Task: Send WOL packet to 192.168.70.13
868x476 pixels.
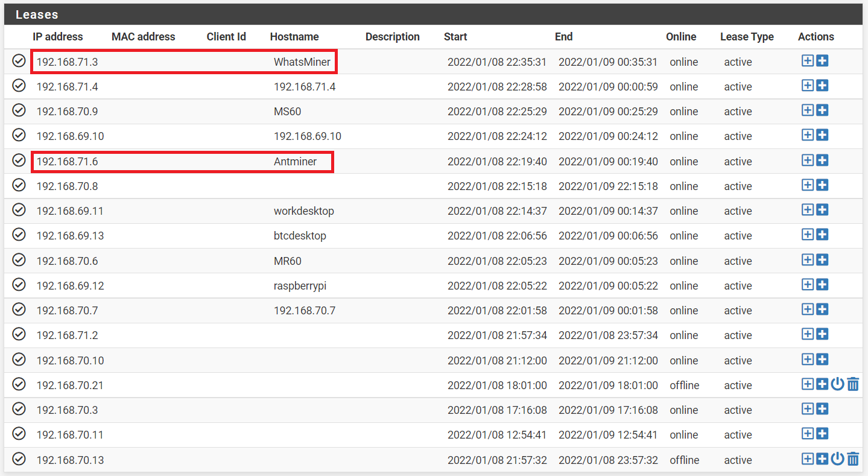Action: (x=837, y=459)
